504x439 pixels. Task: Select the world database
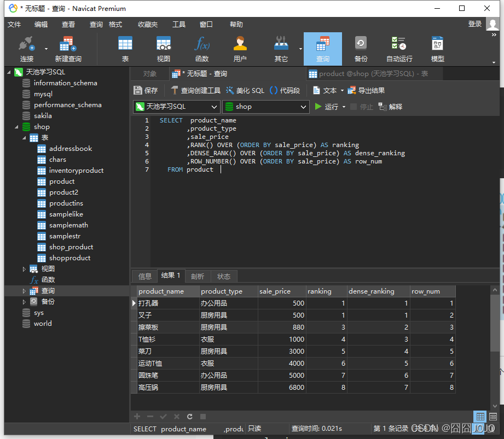(43, 324)
